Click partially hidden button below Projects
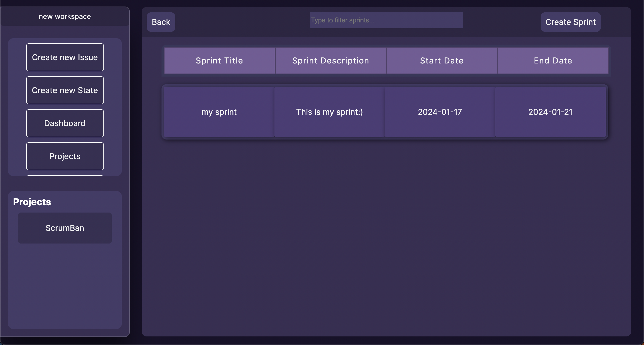 (x=65, y=176)
